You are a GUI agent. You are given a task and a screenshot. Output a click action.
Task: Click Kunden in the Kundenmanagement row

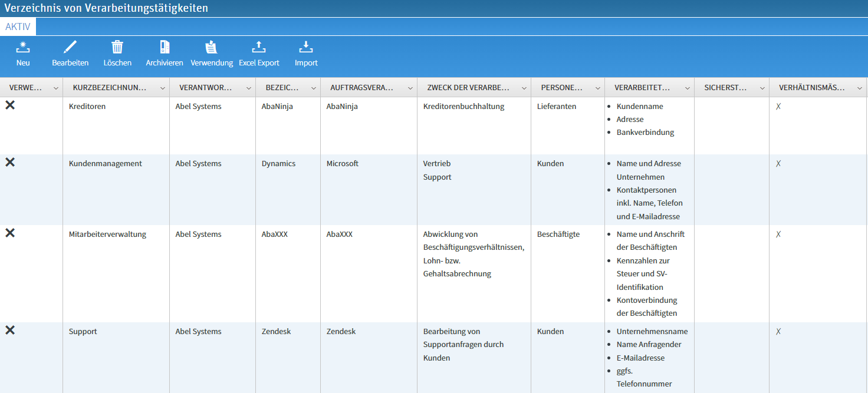(x=550, y=164)
